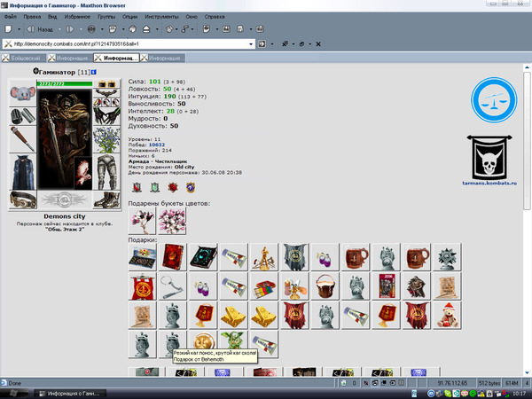
Task: Click the Go arrow button by address bar
Action: (262, 44)
